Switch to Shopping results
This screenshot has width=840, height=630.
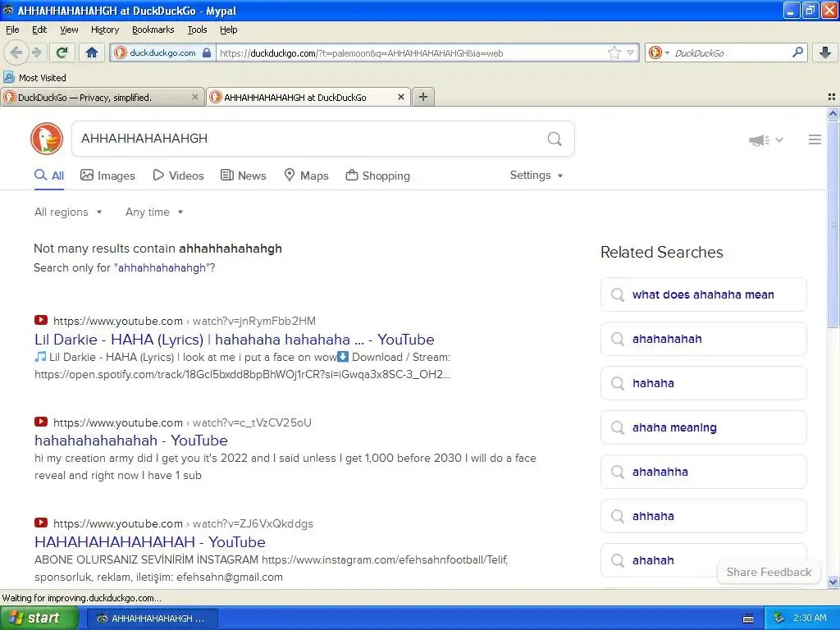pyautogui.click(x=377, y=176)
